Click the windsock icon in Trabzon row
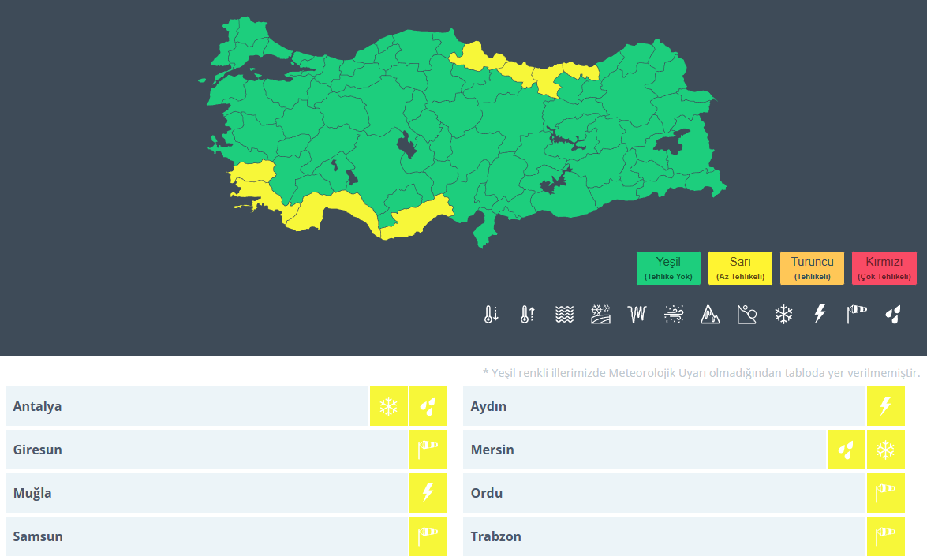The image size is (927, 560). click(x=885, y=537)
